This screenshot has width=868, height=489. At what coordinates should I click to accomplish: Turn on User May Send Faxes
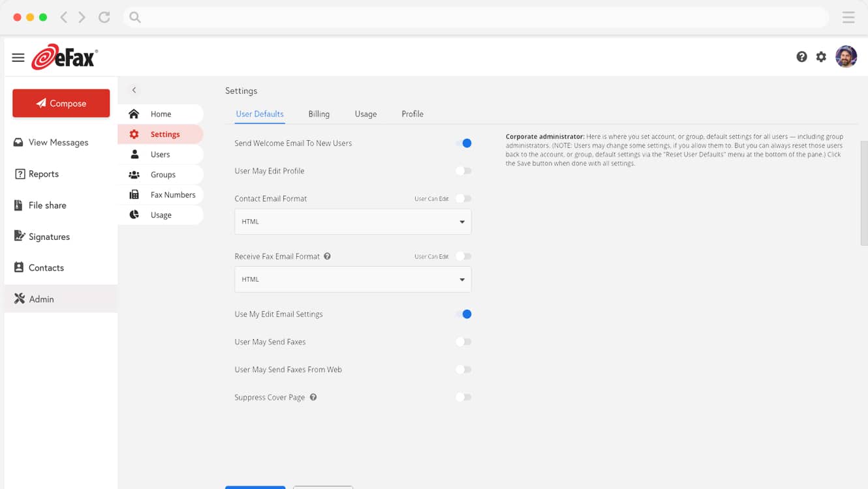[x=464, y=341]
